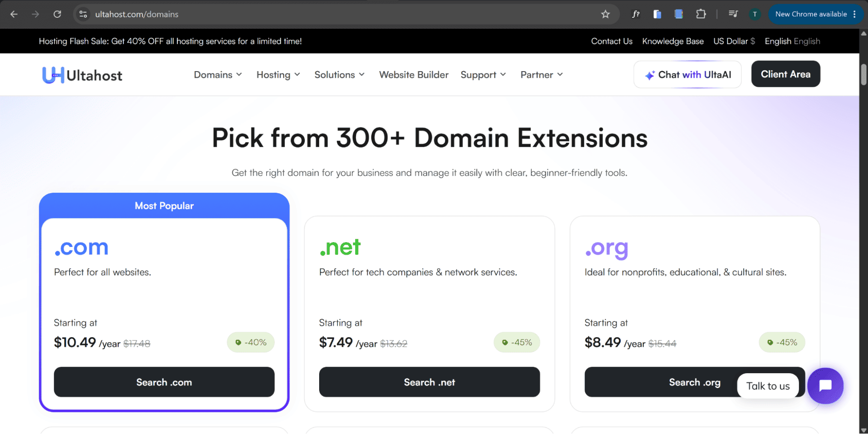Open the Chrome three-dot menu
This screenshot has width=868, height=434.
[x=854, y=14]
